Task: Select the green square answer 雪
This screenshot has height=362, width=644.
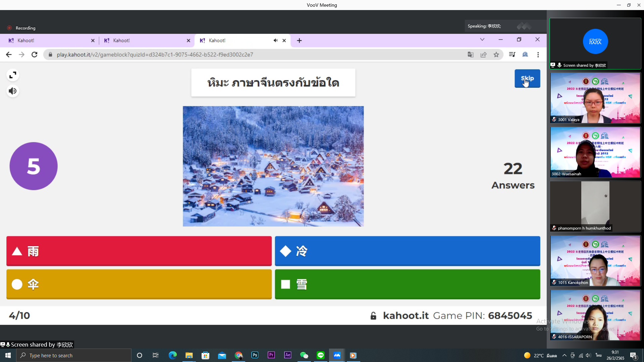Action: [408, 284]
